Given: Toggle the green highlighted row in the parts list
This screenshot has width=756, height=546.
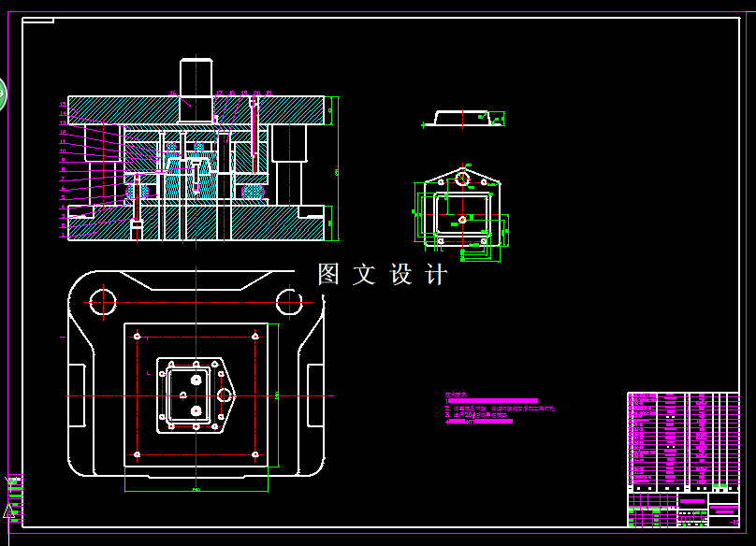Looking at the screenshot, I should 717,485.
